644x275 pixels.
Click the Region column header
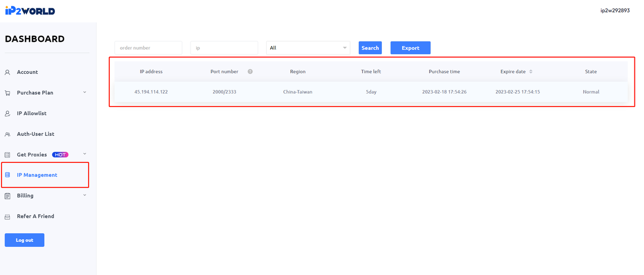tap(298, 71)
